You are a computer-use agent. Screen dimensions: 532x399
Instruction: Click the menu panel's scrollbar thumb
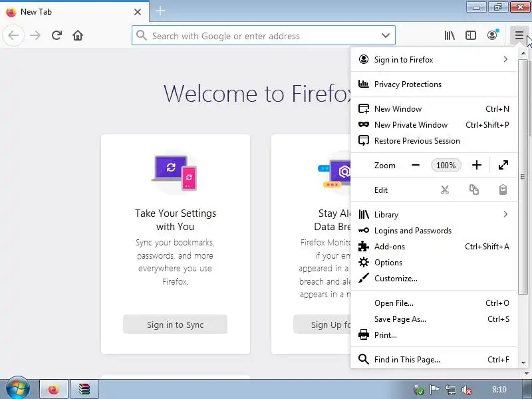(523, 177)
